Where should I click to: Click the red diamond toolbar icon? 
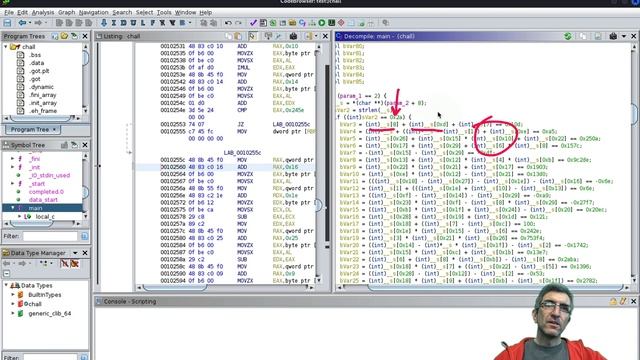coord(341,23)
